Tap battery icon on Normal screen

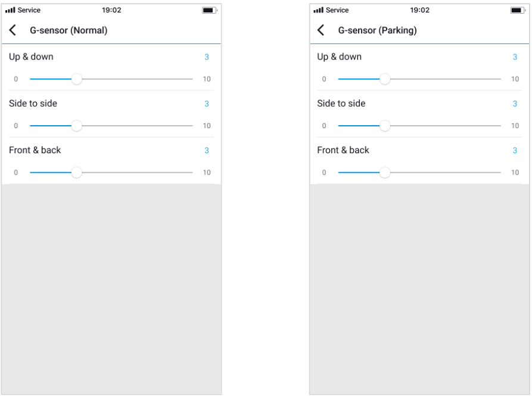pyautogui.click(x=209, y=10)
